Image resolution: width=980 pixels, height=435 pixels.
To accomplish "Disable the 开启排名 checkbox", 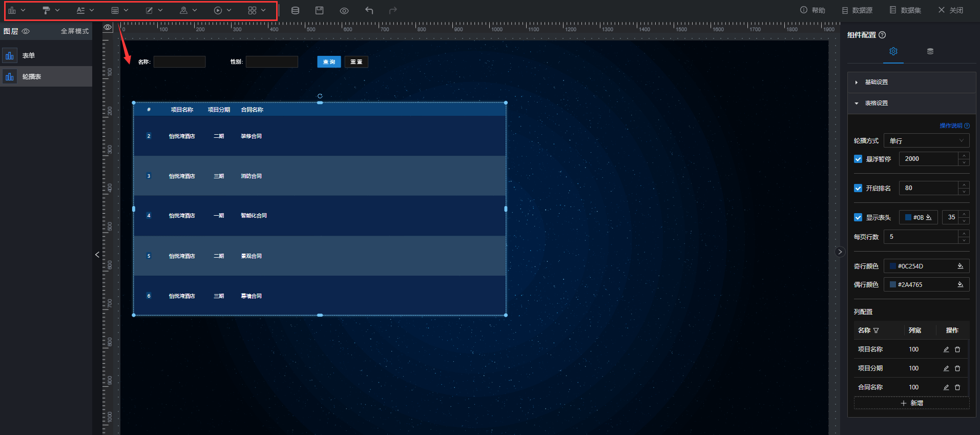I will [858, 188].
